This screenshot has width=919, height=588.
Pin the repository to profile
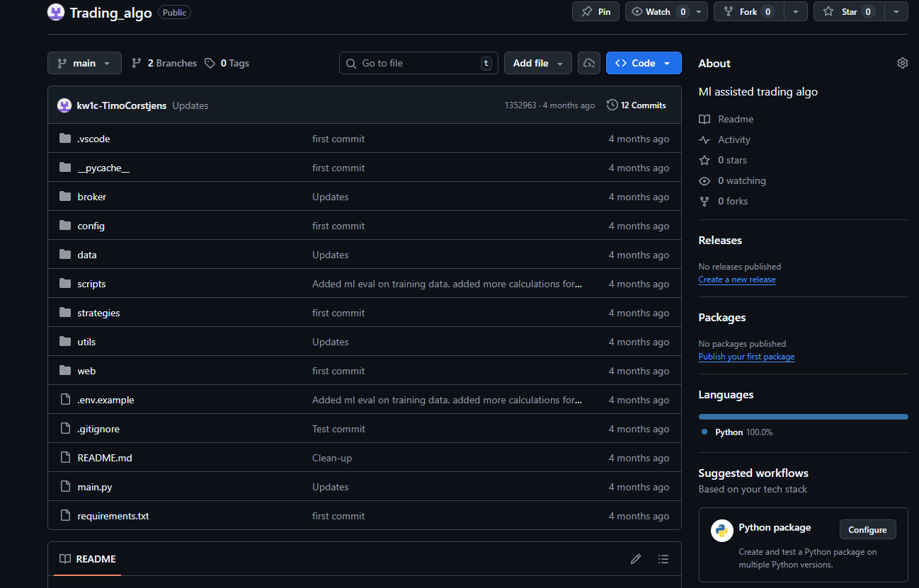pos(595,12)
